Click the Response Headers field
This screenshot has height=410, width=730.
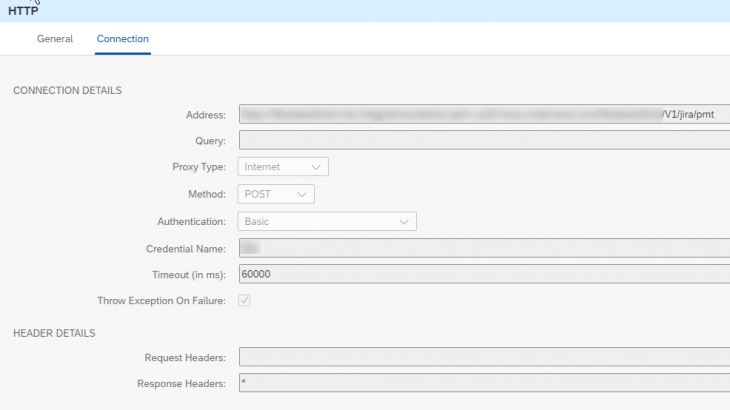coord(484,383)
